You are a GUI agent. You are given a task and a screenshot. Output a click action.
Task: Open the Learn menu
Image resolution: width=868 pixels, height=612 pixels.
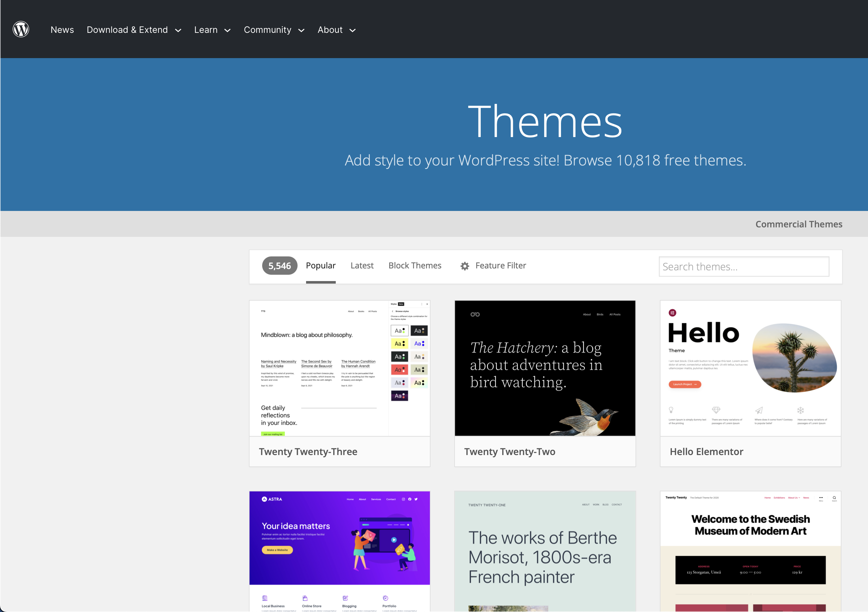click(x=206, y=30)
